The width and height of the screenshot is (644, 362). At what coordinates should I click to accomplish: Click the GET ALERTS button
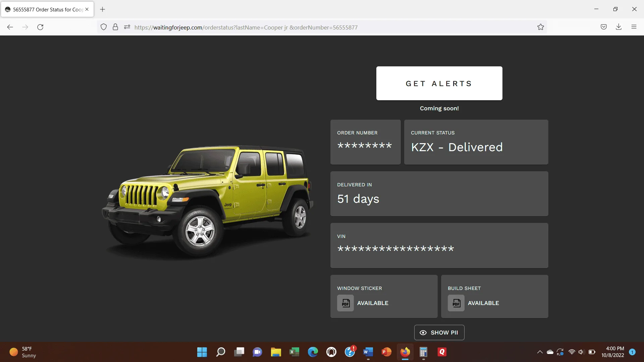(x=439, y=83)
